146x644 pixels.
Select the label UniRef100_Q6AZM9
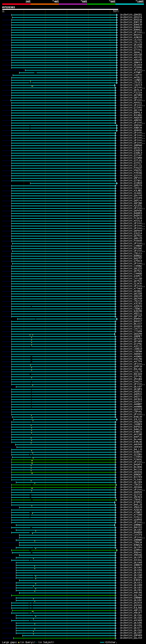pyautogui.click(x=131, y=334)
